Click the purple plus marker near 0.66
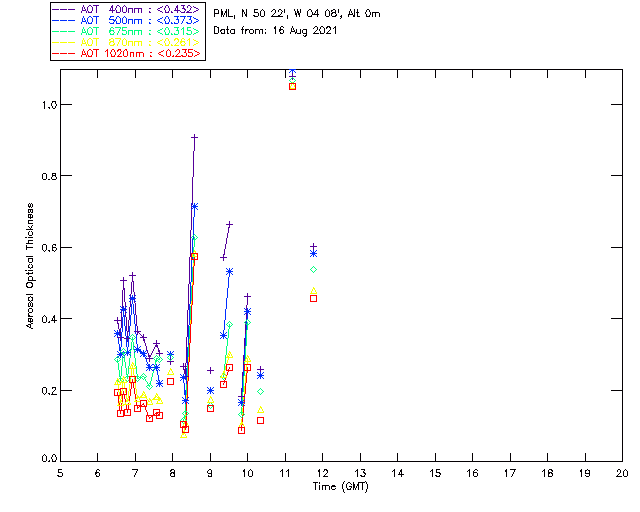The width and height of the screenshot is (640, 512). (x=229, y=224)
